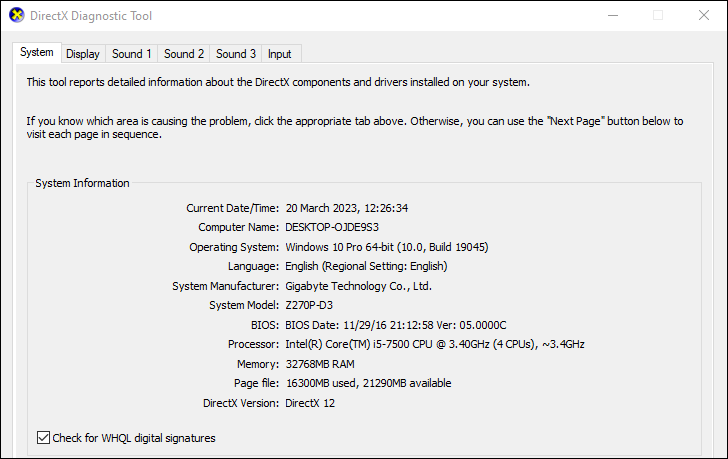Open the Sound 1 tab
This screenshot has height=459, width=728.
[x=132, y=54]
